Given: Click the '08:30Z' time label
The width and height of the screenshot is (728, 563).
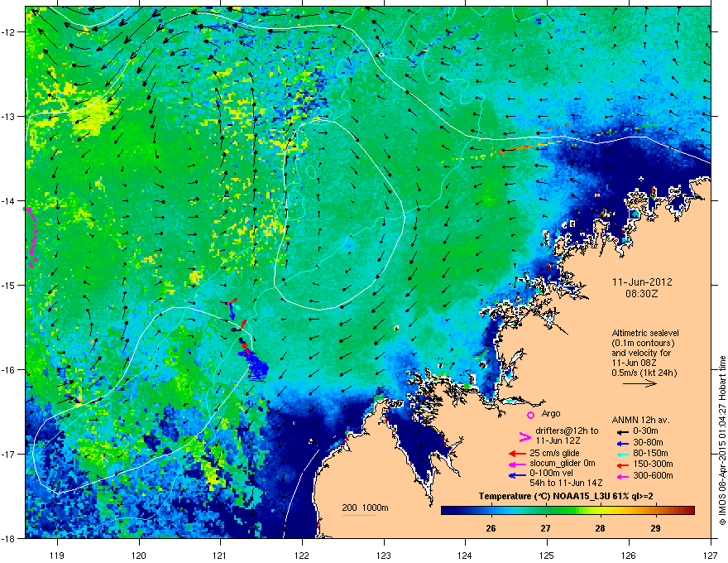Looking at the screenshot, I should (x=642, y=294).
